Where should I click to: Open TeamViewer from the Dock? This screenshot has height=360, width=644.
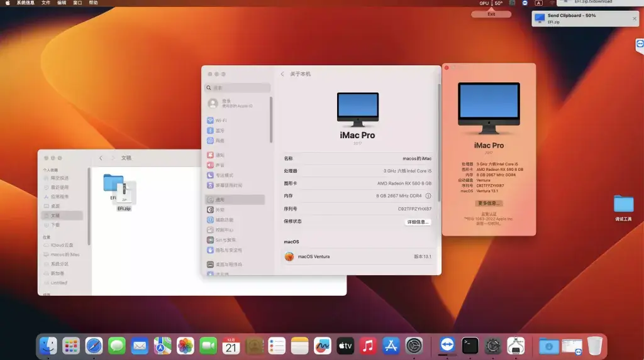tap(447, 345)
